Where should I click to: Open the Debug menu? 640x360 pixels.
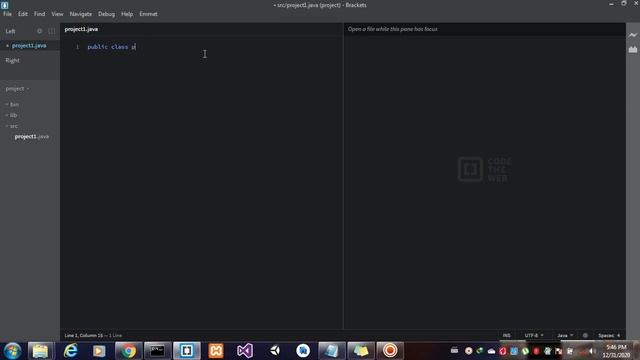(107, 14)
